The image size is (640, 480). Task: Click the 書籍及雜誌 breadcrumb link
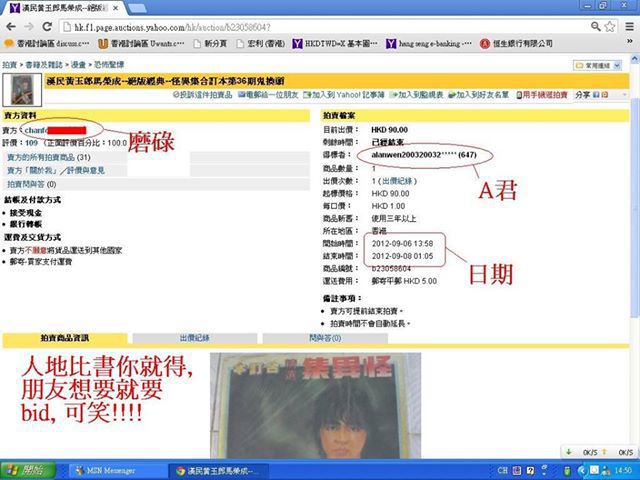(44, 64)
